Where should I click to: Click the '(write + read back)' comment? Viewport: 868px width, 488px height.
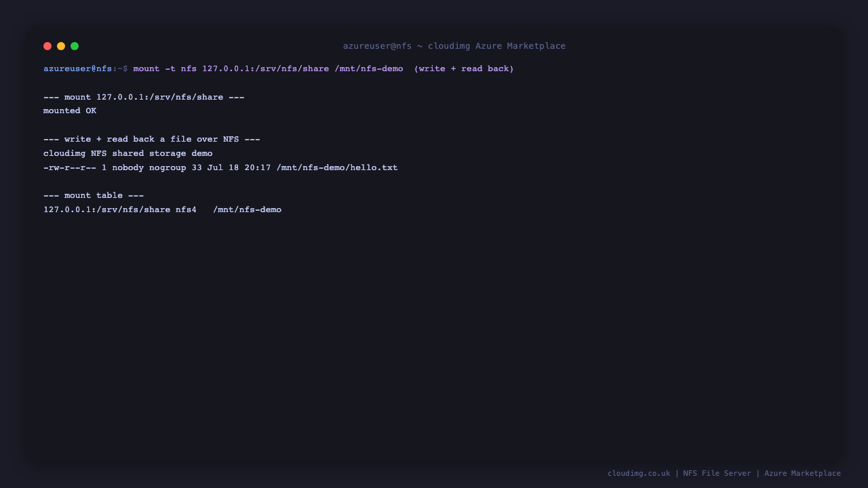[464, 68]
